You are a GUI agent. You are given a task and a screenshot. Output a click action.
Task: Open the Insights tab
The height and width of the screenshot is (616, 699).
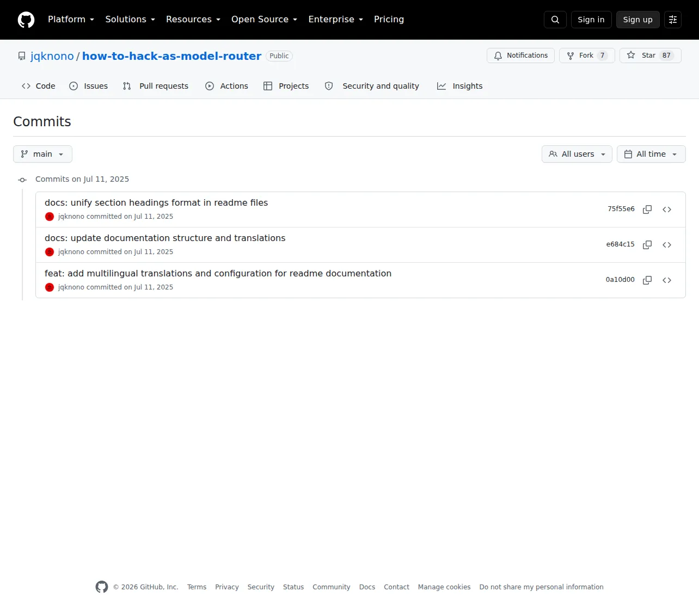point(459,86)
